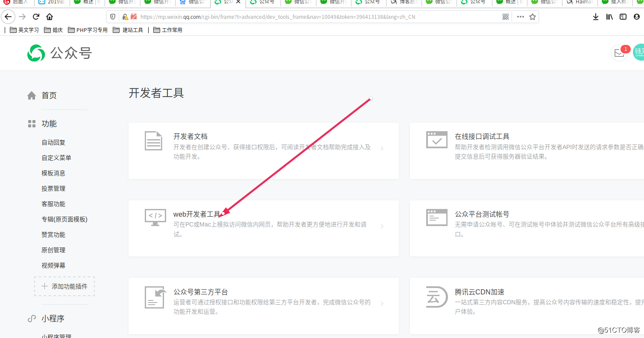The width and height of the screenshot is (644, 338).
Task: Click the browser forward arrow
Action: tap(22, 17)
